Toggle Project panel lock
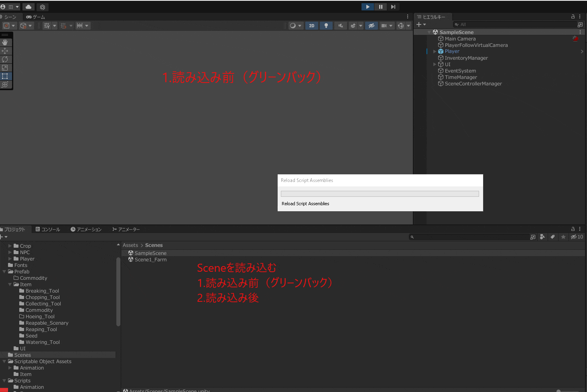Viewport: 587px width, 392px height. 573,229
